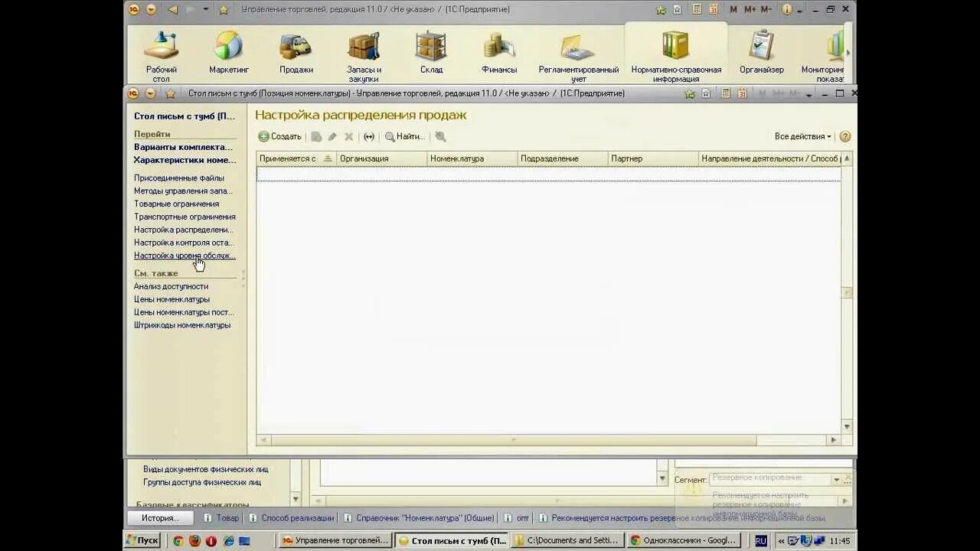Open Справочник "Номенклатура" (Общие) bottom entry
Image resolution: width=980 pixels, height=551 pixels.
pyautogui.click(x=419, y=518)
